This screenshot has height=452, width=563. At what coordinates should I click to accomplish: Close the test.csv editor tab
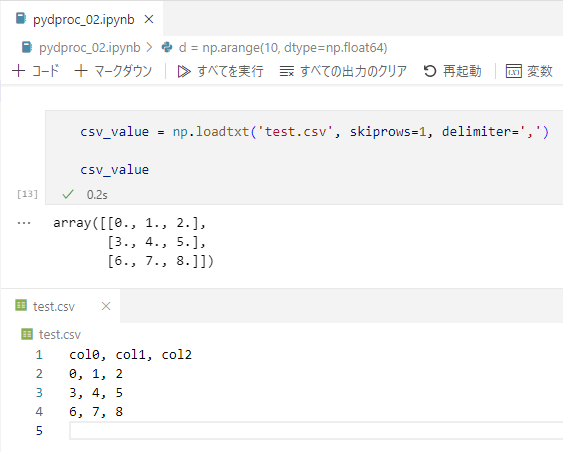[106, 306]
